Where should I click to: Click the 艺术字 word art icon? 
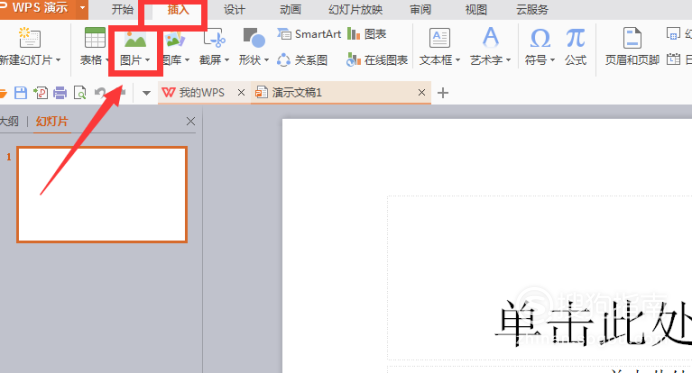click(490, 38)
